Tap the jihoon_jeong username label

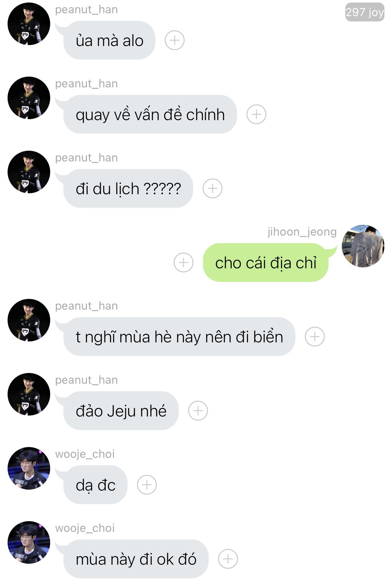pos(302,232)
